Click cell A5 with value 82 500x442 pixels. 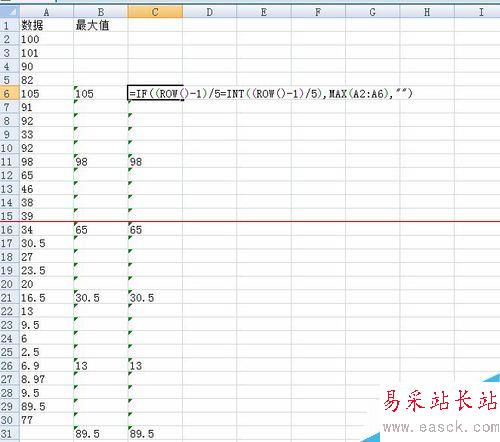pos(47,80)
